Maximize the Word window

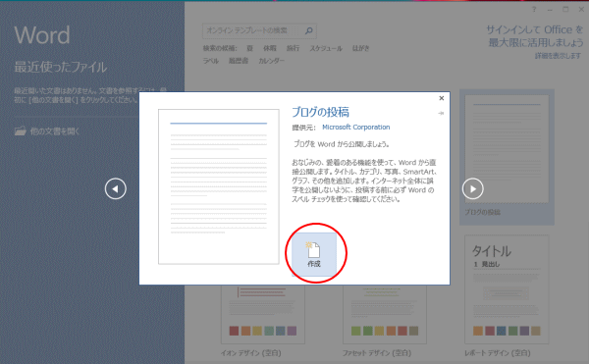pos(565,10)
